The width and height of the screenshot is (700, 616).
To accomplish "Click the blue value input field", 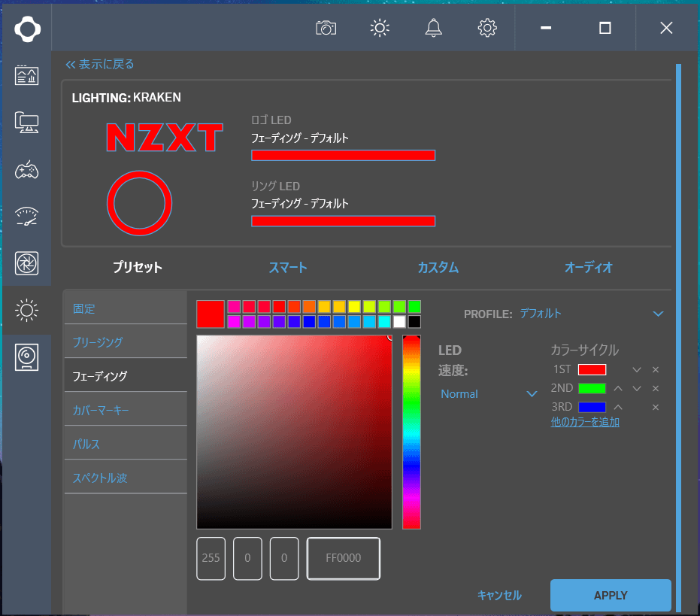I will (x=284, y=558).
